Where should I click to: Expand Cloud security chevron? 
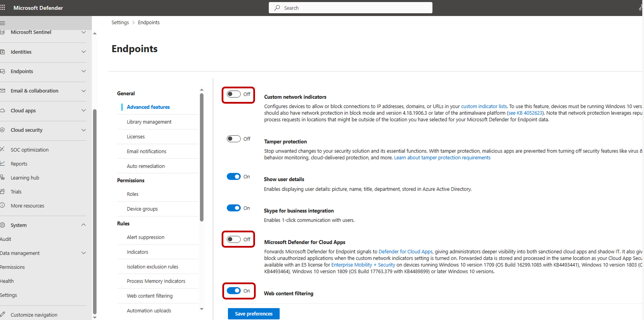(x=84, y=130)
